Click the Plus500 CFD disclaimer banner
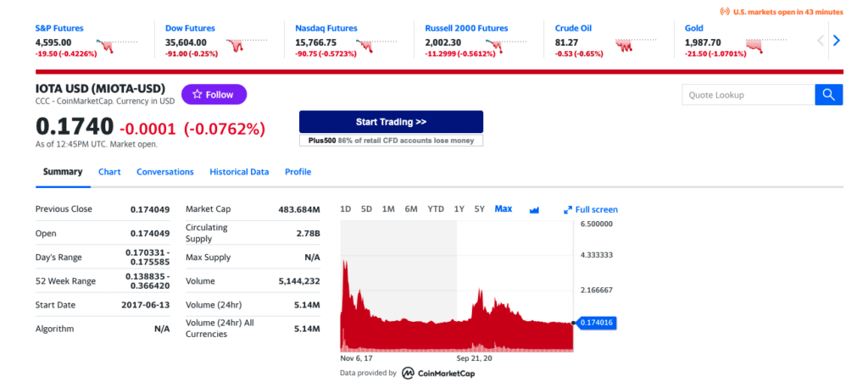Screen dimensions: 868x382 (x=391, y=141)
